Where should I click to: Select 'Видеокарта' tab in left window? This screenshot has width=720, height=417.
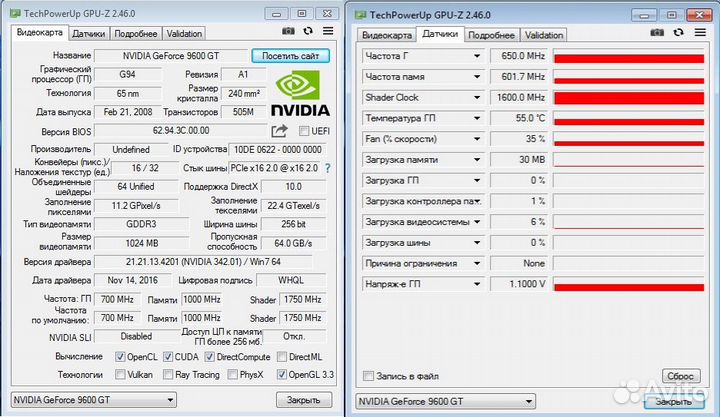point(39,33)
